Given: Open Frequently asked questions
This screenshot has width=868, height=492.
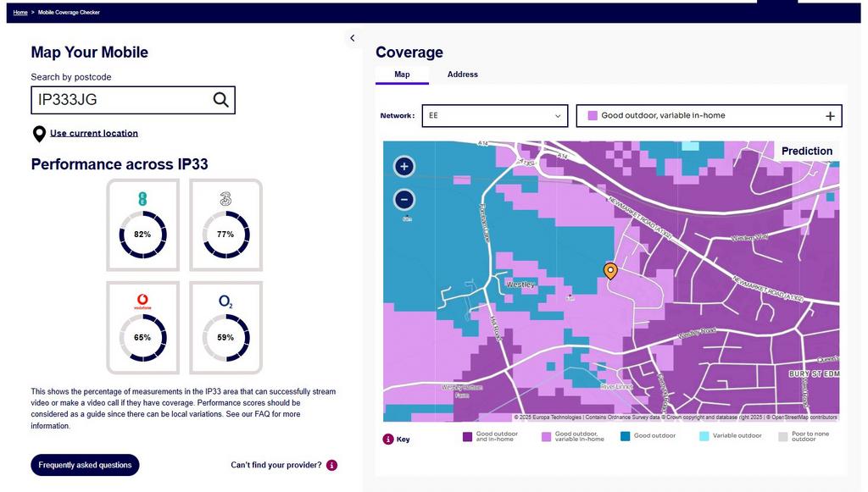Looking at the screenshot, I should click(x=85, y=465).
